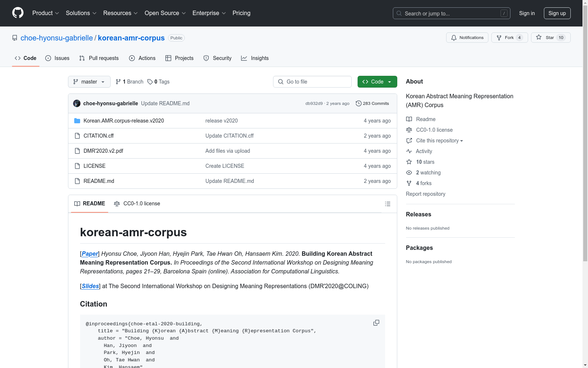Select the Code tab
588x368 pixels.
coord(26,58)
